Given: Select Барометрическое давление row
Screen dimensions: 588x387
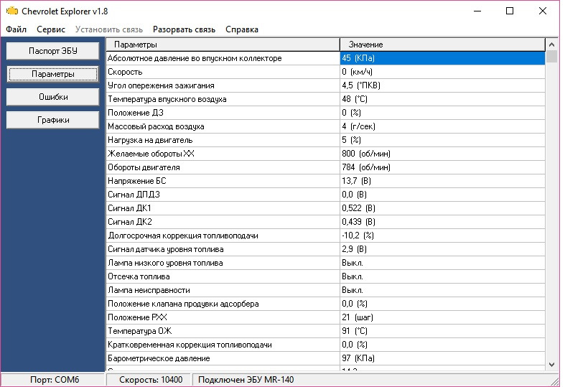Looking at the screenshot, I should [325, 358].
